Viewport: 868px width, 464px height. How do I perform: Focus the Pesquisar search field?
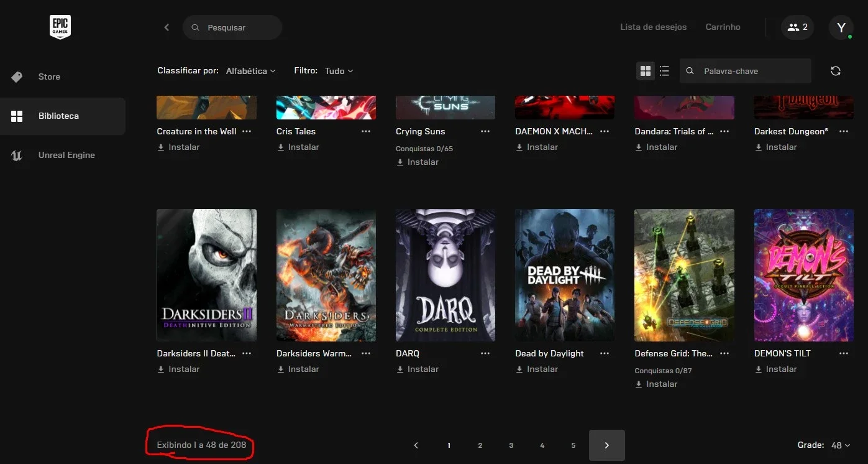[x=232, y=27]
